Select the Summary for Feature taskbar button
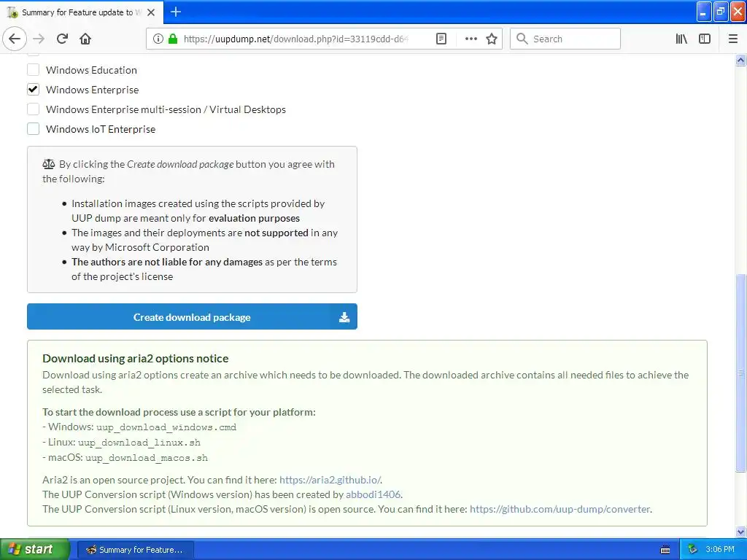747x560 pixels. click(135, 550)
